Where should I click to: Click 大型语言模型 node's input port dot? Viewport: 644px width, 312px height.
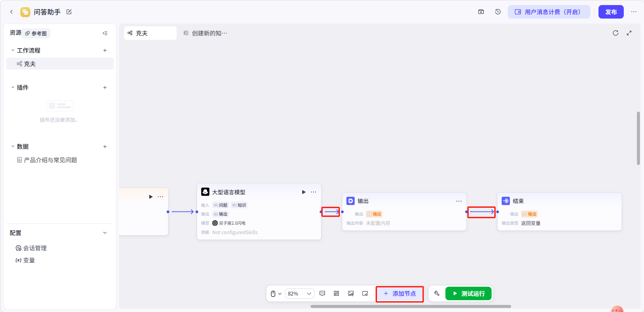(197, 212)
